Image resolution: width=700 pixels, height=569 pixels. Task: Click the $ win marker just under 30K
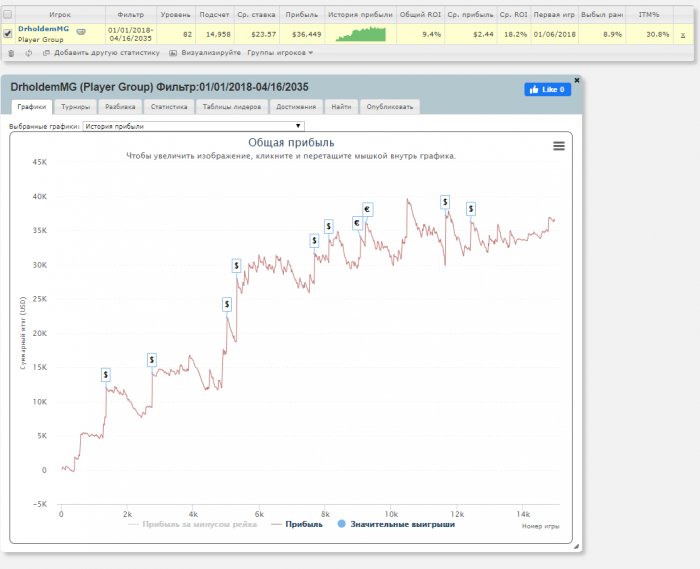tap(237, 266)
